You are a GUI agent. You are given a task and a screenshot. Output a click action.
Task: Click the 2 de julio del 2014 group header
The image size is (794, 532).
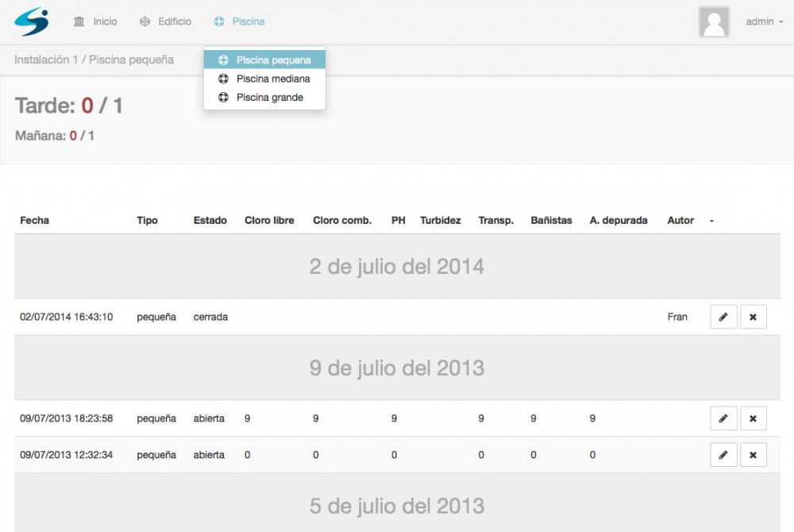pyautogui.click(x=396, y=266)
